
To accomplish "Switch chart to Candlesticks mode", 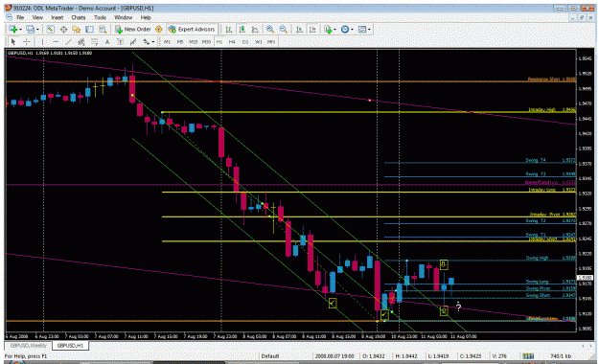I will [242, 30].
